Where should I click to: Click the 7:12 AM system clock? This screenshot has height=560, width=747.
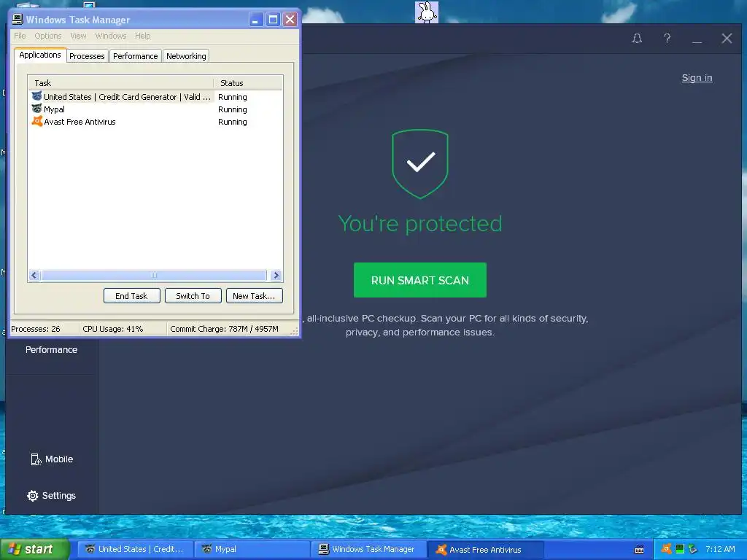(x=720, y=549)
